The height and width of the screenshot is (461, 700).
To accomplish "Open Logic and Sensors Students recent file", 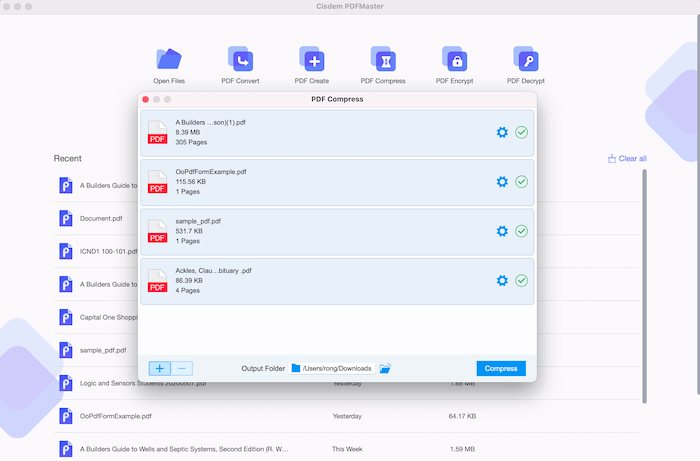I will pos(143,383).
